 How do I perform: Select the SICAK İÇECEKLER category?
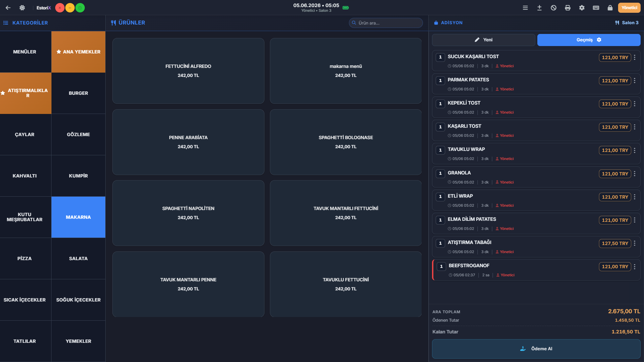tap(26, 300)
